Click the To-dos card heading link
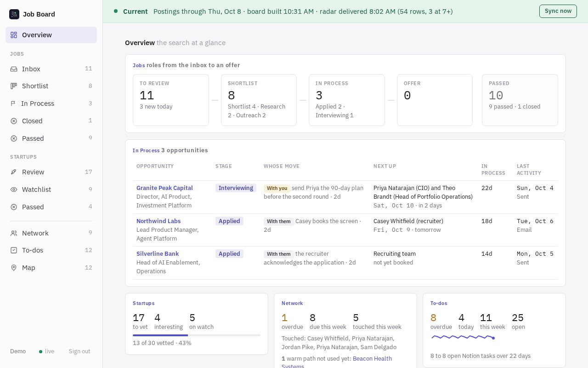 pyautogui.click(x=439, y=303)
